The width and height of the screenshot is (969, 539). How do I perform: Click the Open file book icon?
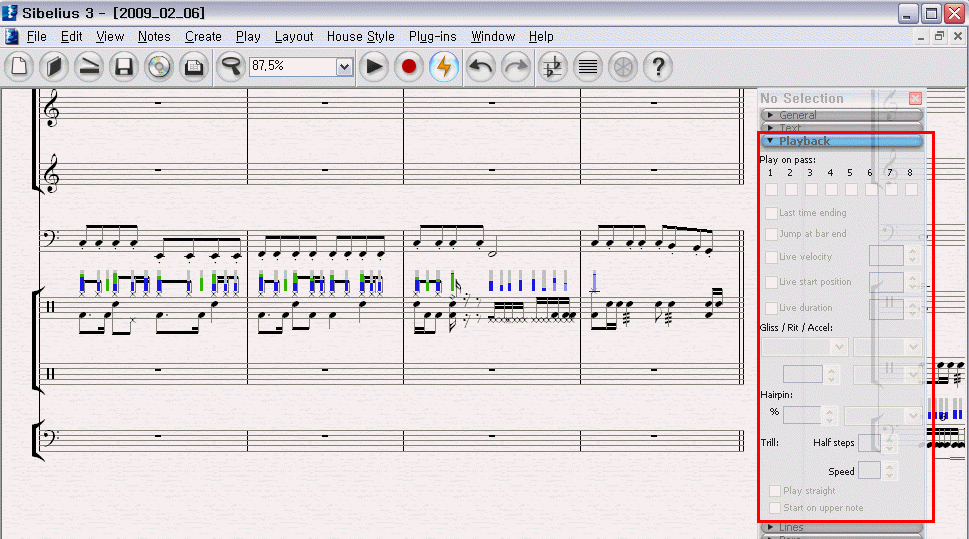[56, 67]
